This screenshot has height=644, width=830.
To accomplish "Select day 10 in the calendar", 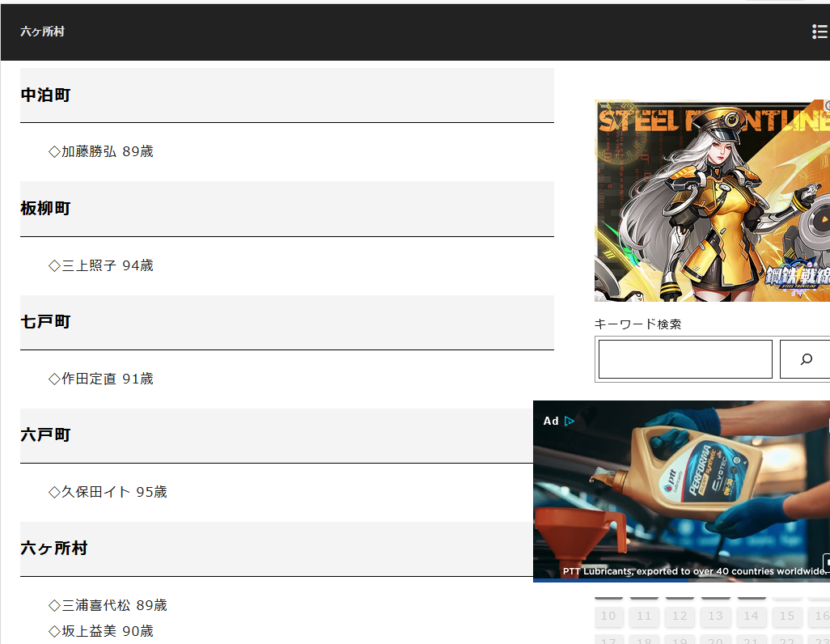I will click(608, 616).
